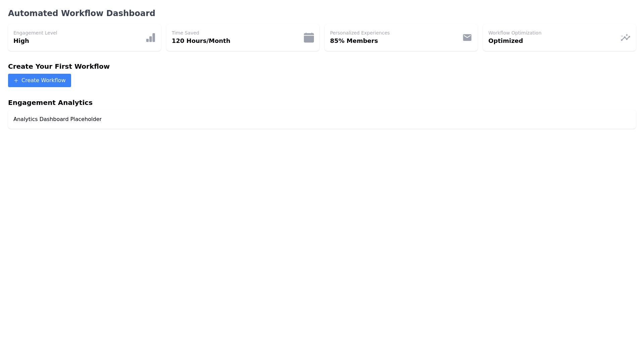
Task: Click the Time Saved label
Action: (185, 33)
